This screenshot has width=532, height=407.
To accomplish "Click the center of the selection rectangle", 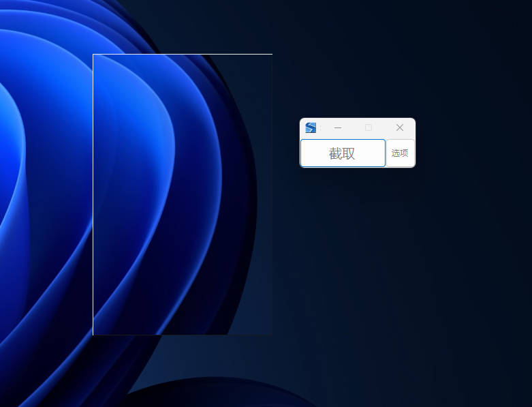I will point(183,194).
